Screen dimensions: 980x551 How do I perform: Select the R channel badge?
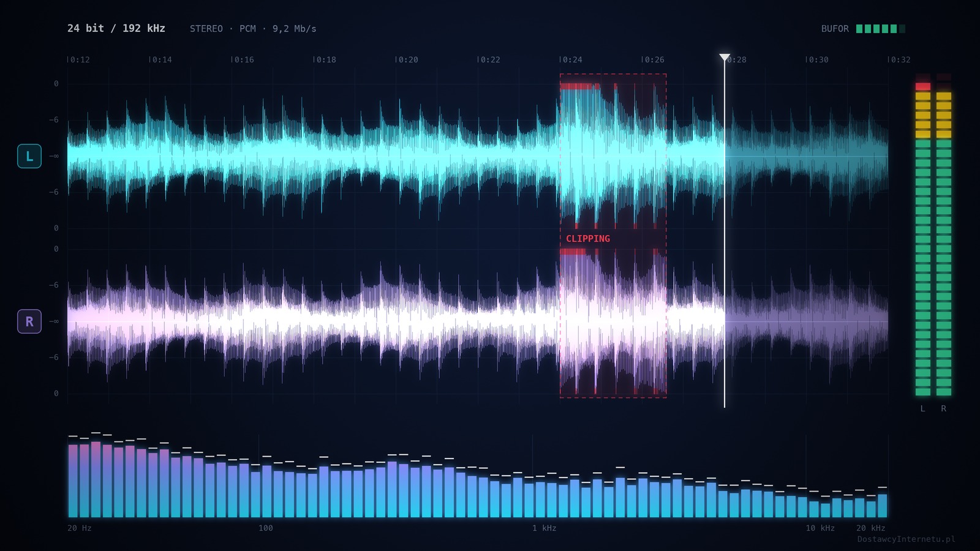coord(29,321)
